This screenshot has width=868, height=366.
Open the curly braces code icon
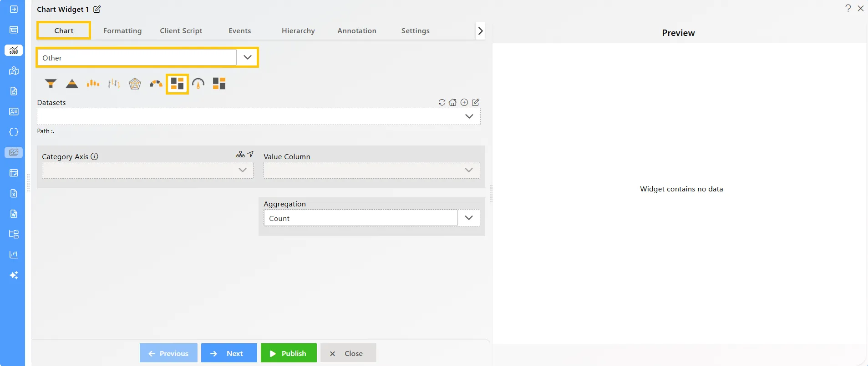(x=14, y=132)
